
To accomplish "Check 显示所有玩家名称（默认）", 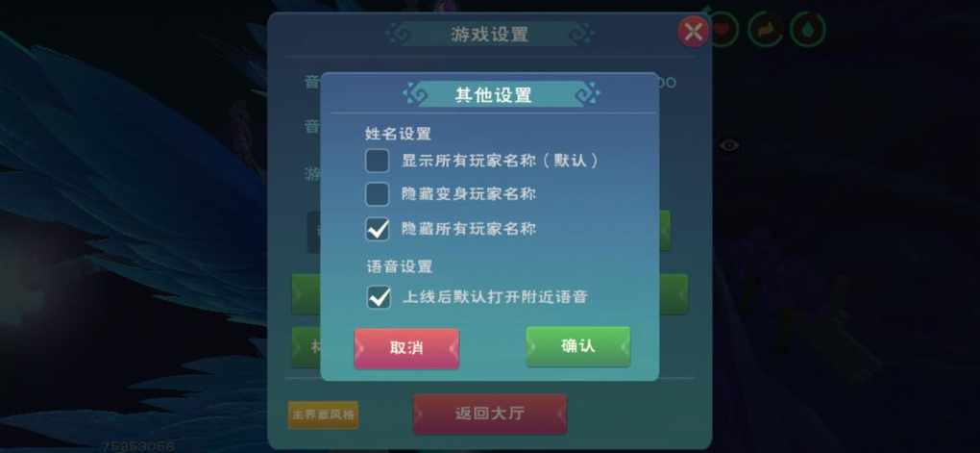I will 377,161.
